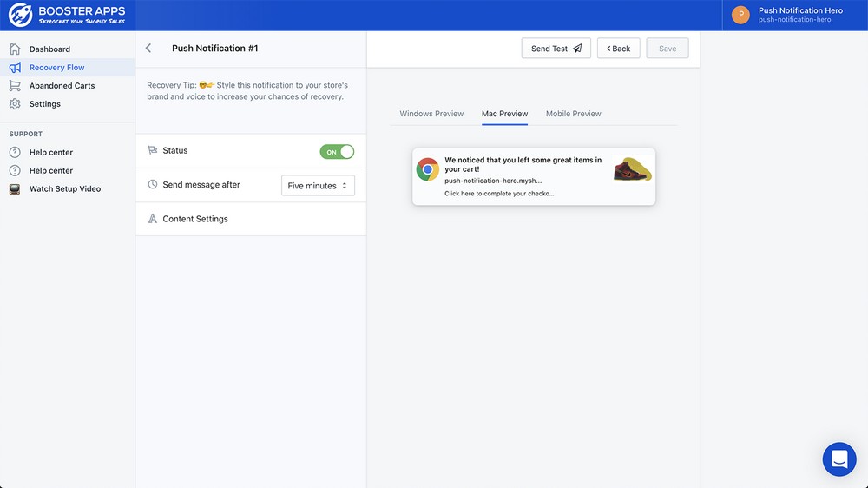
Task: Click the push-notification-hero.mysh... URL text
Action: (x=493, y=181)
